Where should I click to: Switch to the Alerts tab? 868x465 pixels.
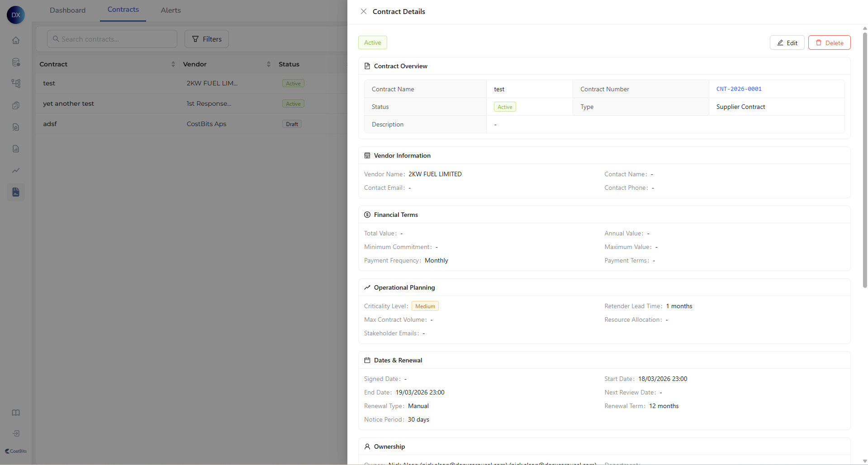(171, 10)
